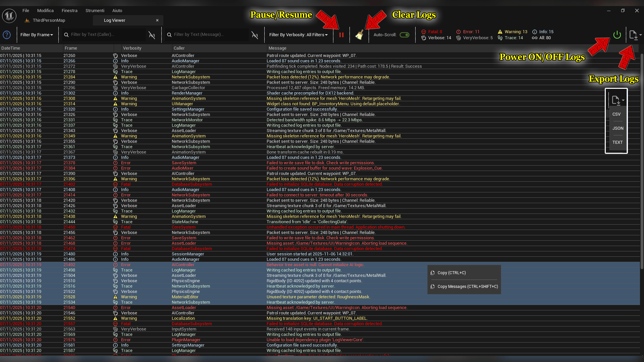Click the Error: 11 counter filter

point(468,32)
